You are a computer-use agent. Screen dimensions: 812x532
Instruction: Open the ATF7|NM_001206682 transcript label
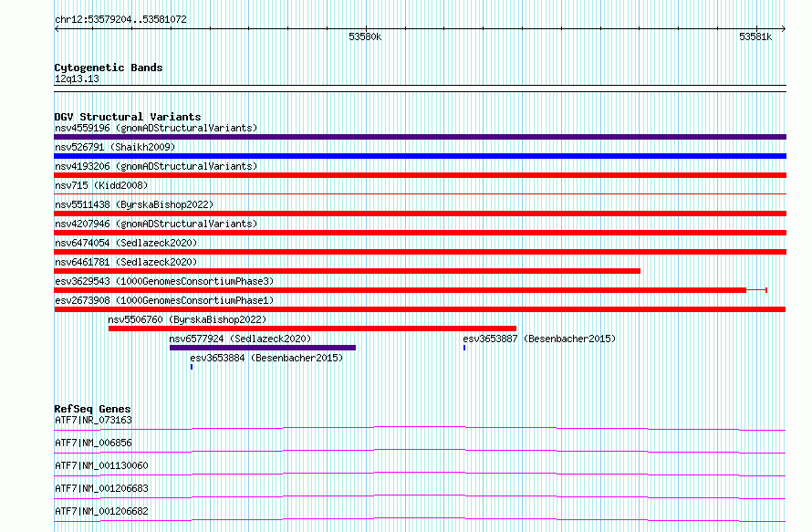(x=101, y=511)
